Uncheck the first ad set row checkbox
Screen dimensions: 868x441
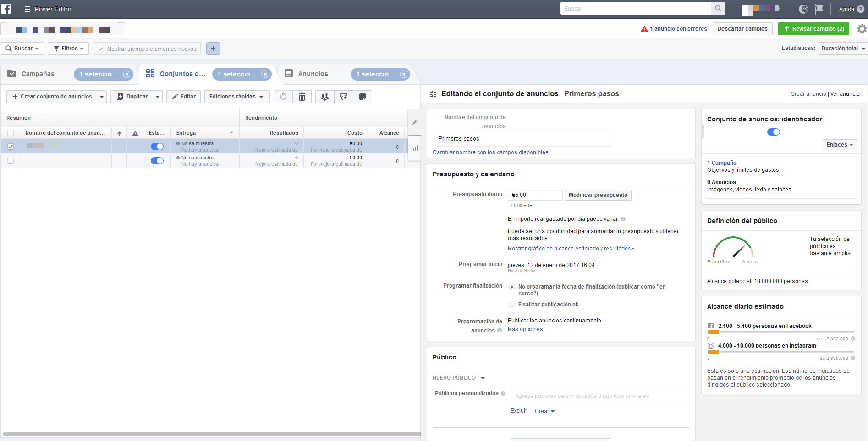(11, 147)
